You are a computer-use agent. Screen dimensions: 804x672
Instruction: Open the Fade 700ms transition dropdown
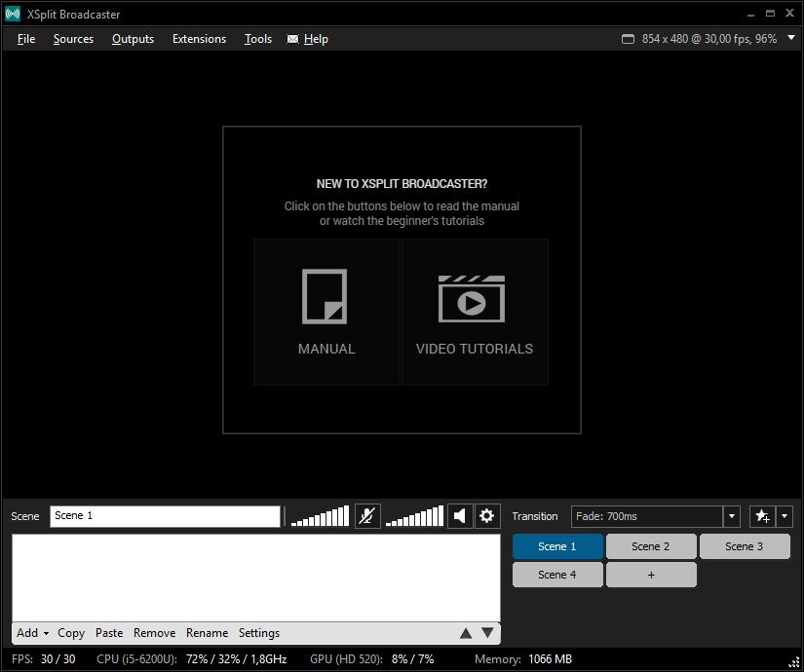tap(647, 517)
